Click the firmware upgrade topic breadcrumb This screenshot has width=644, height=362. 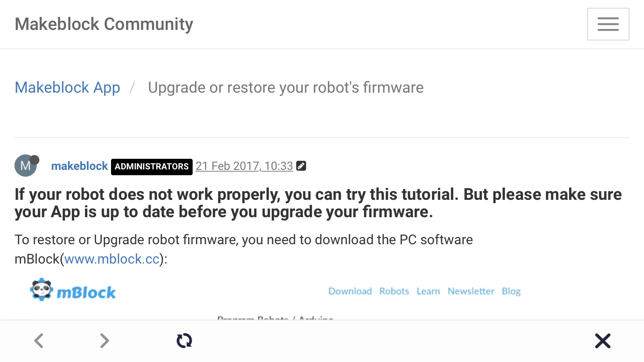coord(285,87)
